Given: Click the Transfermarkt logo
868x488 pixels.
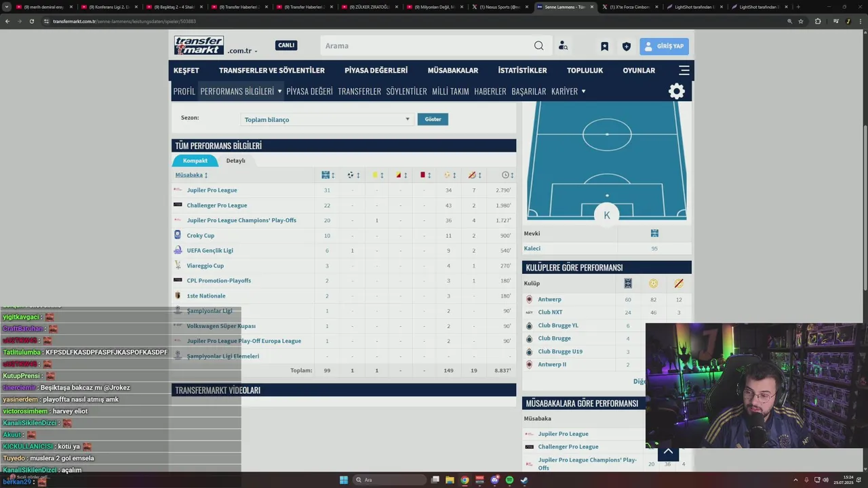Looking at the screenshot, I should click(199, 45).
